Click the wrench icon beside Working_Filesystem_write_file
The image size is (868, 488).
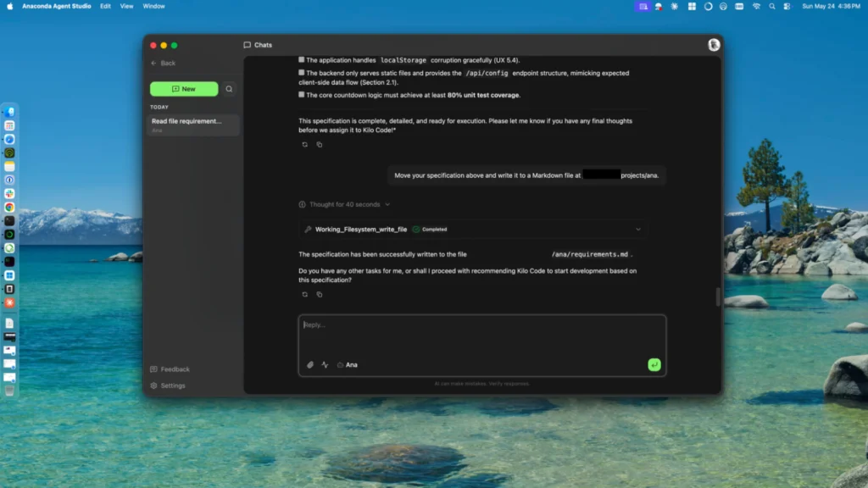(x=309, y=229)
